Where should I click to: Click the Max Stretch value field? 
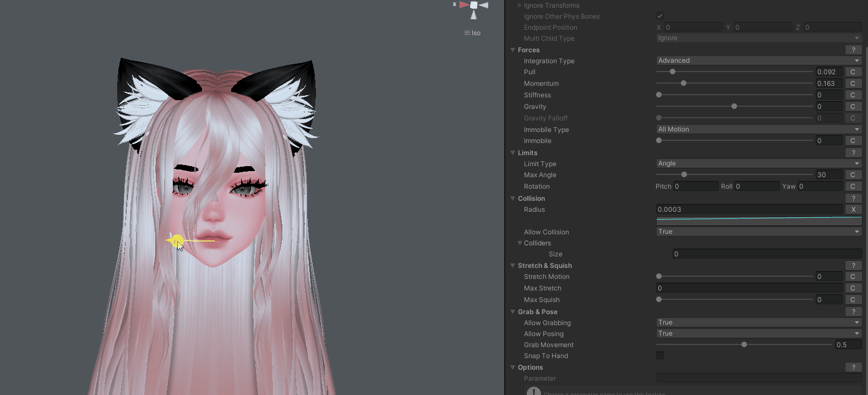point(749,288)
